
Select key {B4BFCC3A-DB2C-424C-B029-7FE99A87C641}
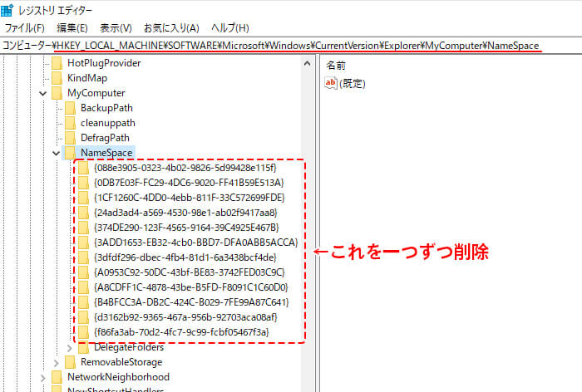click(x=191, y=302)
